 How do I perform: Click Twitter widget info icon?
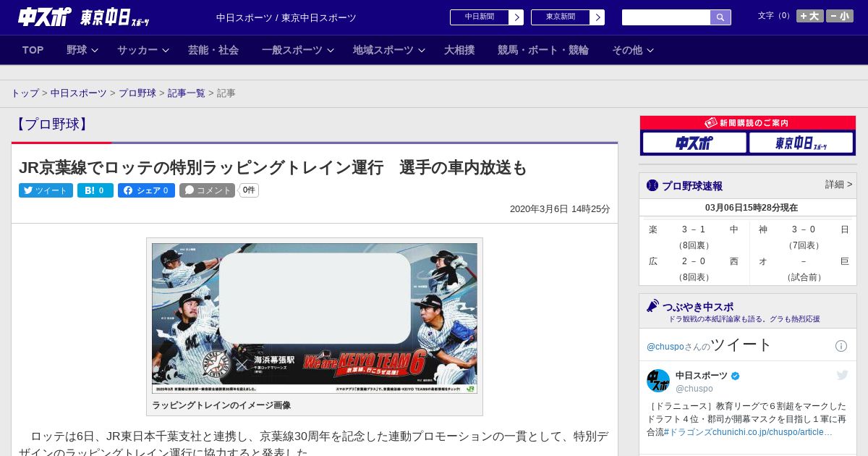[x=841, y=346]
